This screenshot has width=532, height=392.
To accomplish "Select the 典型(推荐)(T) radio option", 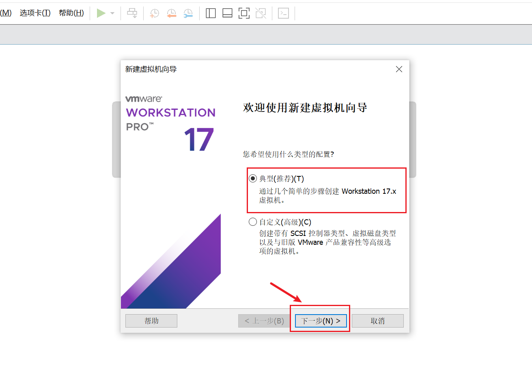I will coord(253,178).
